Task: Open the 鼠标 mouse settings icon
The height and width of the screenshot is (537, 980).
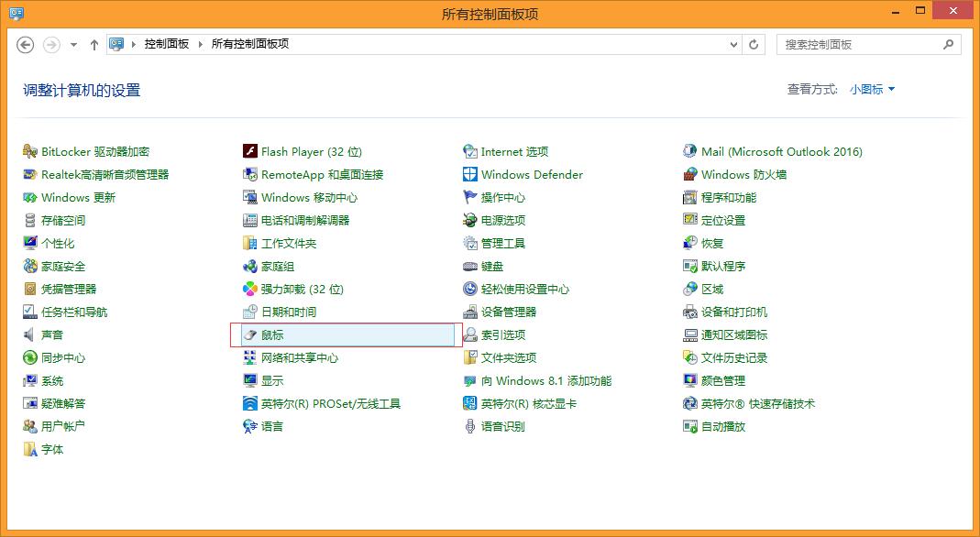Action: (250, 335)
